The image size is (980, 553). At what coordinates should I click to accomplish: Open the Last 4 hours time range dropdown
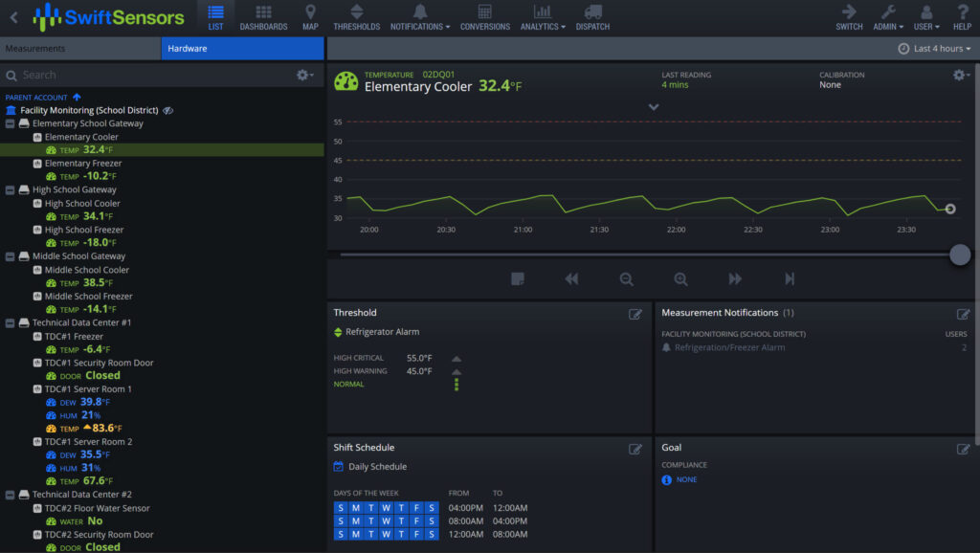tap(934, 49)
